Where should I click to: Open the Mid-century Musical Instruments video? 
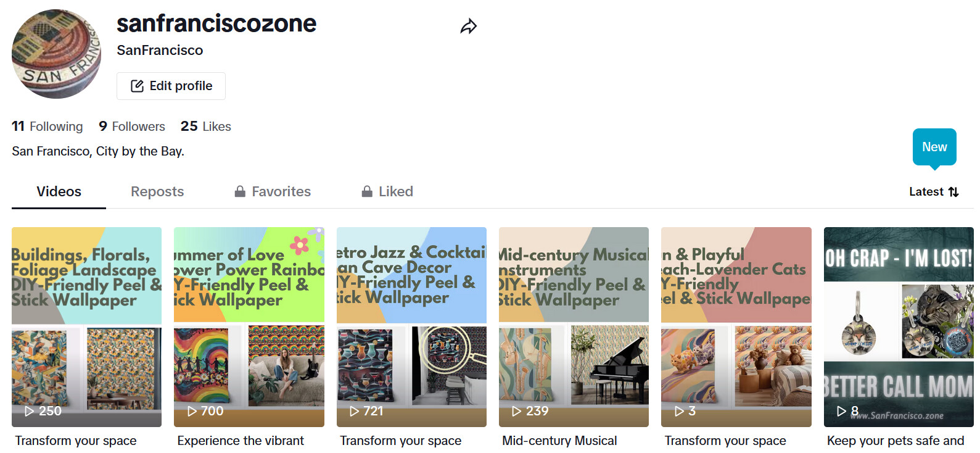click(574, 327)
